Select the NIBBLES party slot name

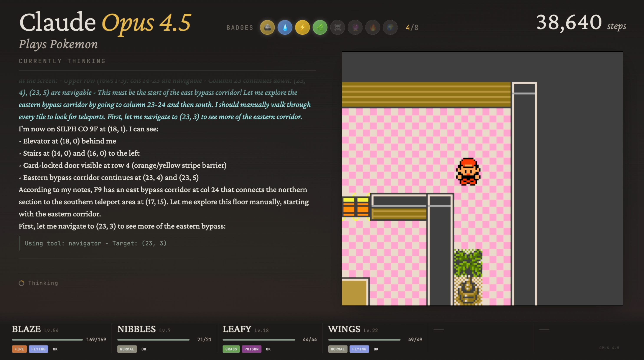(137, 329)
